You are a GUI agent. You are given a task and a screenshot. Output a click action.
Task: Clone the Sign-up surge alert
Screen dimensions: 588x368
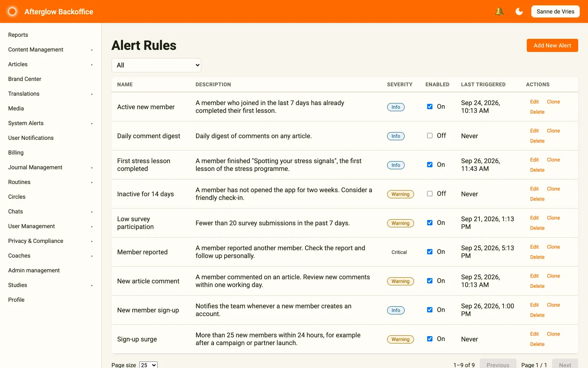click(x=553, y=334)
